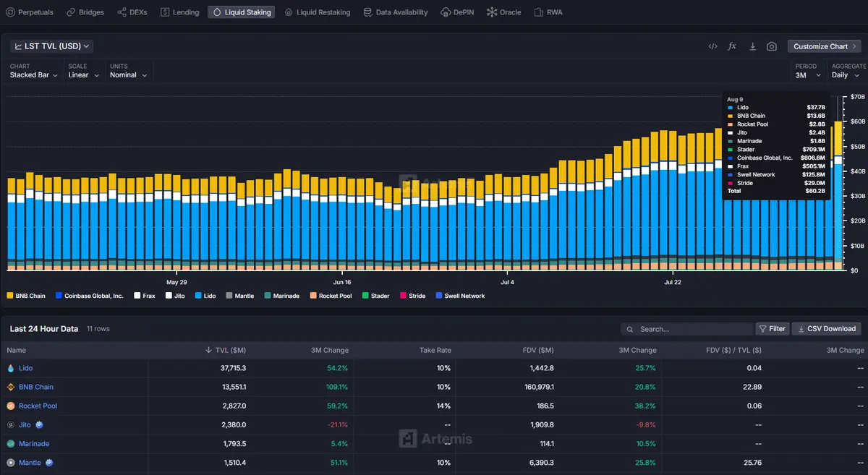Open the Stacked Bar chart type dropdown

coord(34,75)
